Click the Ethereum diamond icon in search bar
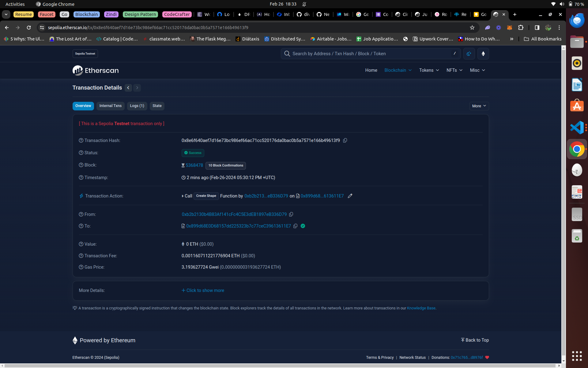The height and width of the screenshot is (368, 588). coord(483,53)
